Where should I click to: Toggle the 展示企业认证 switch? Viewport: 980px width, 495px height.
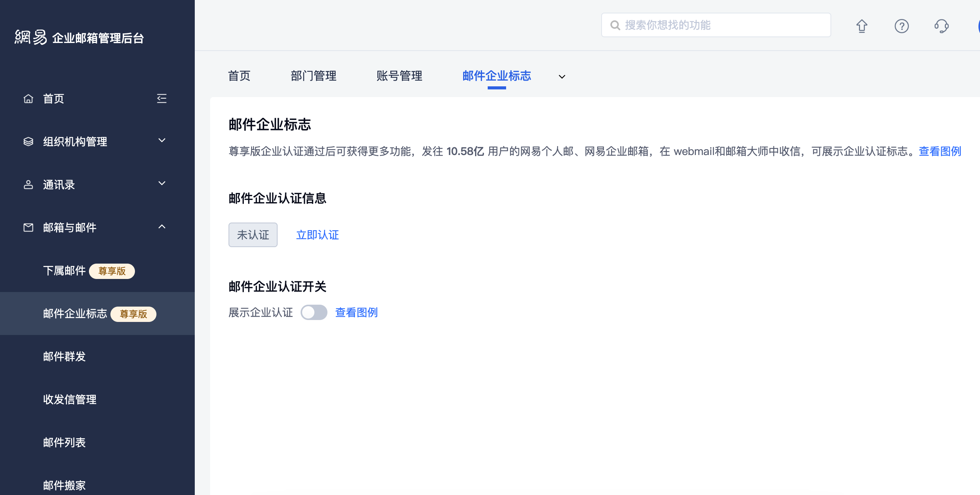(x=314, y=312)
